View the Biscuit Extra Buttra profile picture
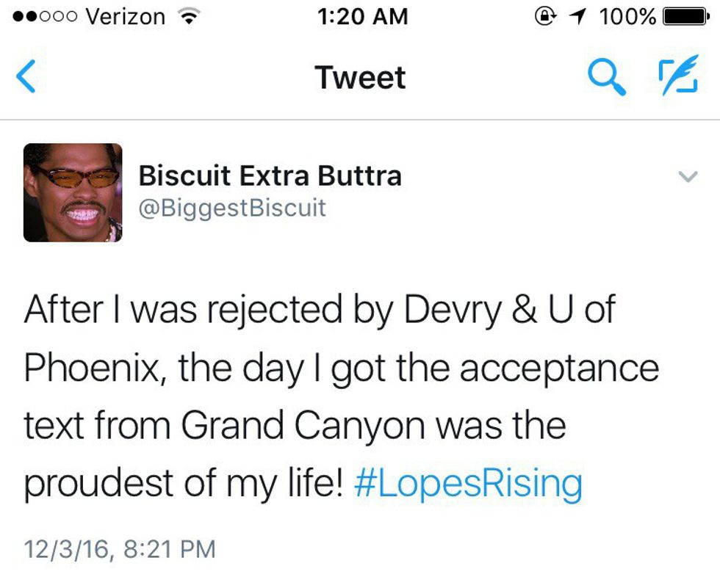The height and width of the screenshot is (588, 720). point(73,192)
